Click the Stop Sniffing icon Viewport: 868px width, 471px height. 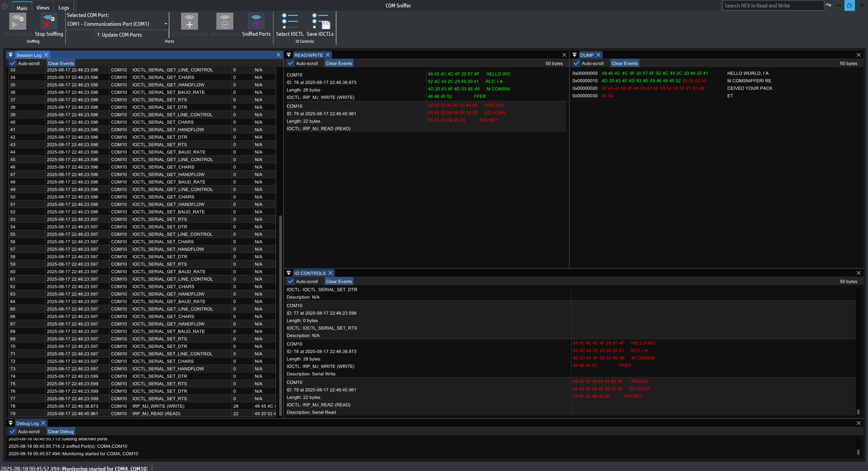49,21
